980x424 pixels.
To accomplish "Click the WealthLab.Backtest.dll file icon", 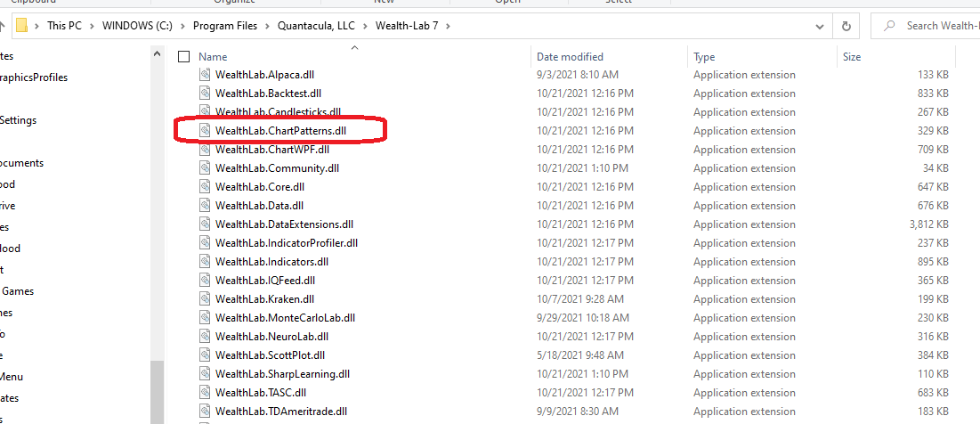I will click(x=206, y=94).
